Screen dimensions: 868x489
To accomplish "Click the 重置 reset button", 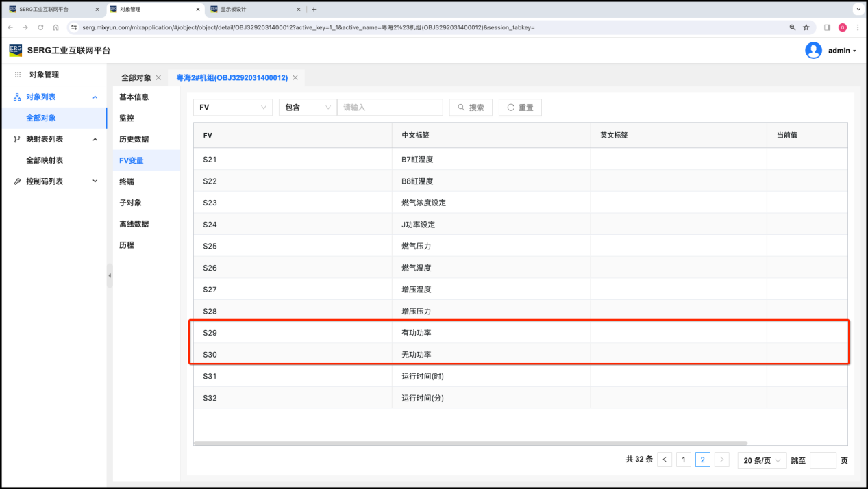I will tap(520, 108).
